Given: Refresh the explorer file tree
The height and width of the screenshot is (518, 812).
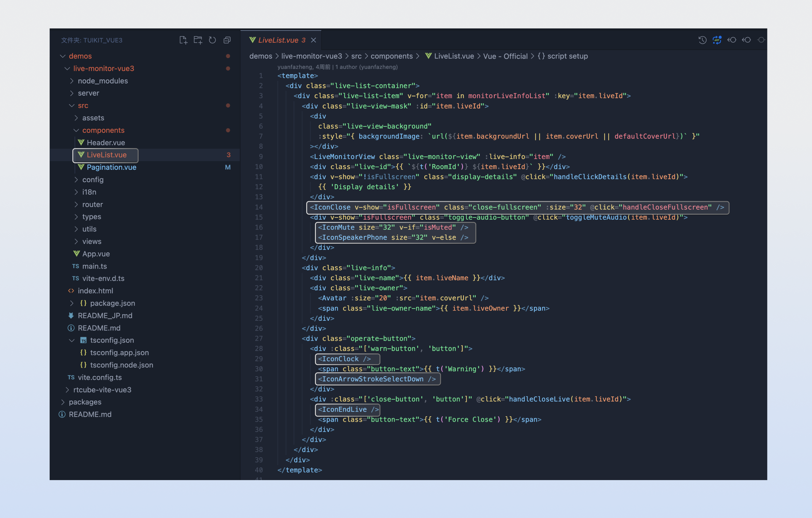Looking at the screenshot, I should (x=212, y=40).
